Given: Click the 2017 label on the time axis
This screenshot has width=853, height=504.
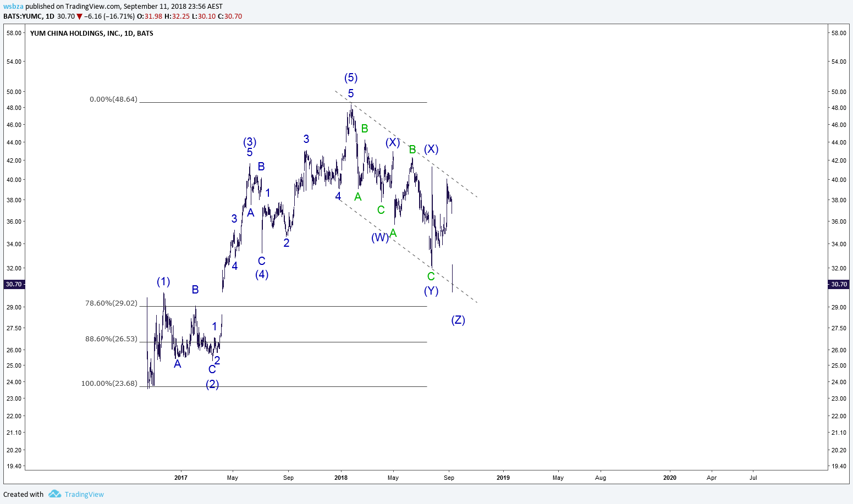Looking at the screenshot, I should [x=180, y=478].
